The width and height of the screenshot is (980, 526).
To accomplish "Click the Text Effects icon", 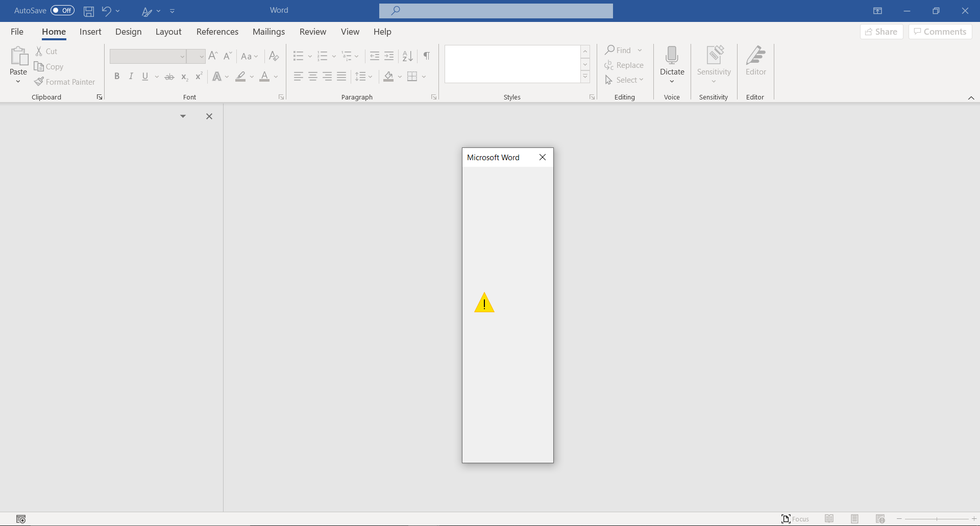I will [217, 77].
